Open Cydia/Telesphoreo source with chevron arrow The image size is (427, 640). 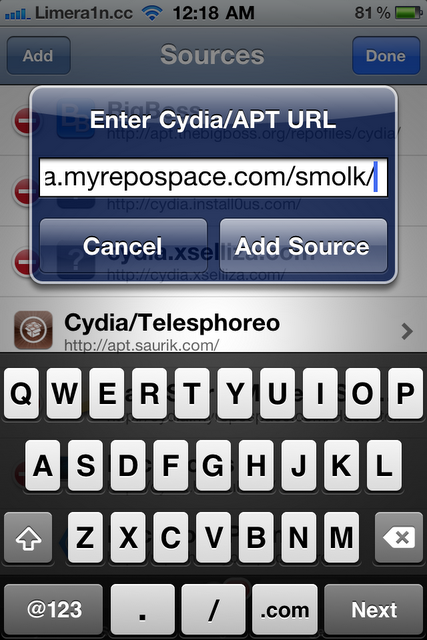coord(407,331)
